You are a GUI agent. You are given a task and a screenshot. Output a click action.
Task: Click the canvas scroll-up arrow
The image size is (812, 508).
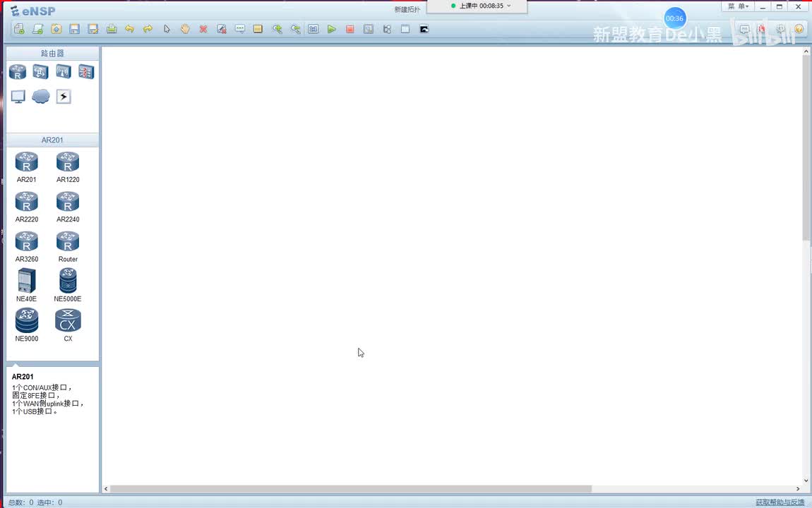pyautogui.click(x=806, y=52)
